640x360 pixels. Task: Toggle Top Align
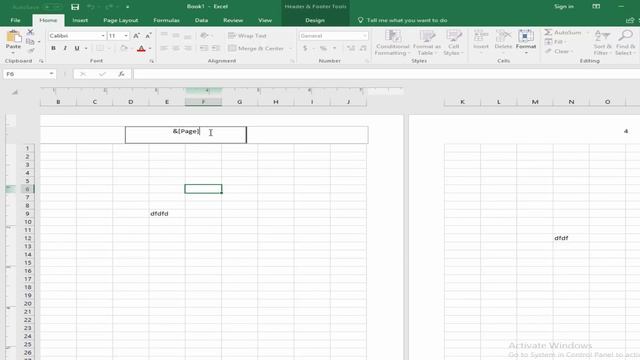coord(164,36)
